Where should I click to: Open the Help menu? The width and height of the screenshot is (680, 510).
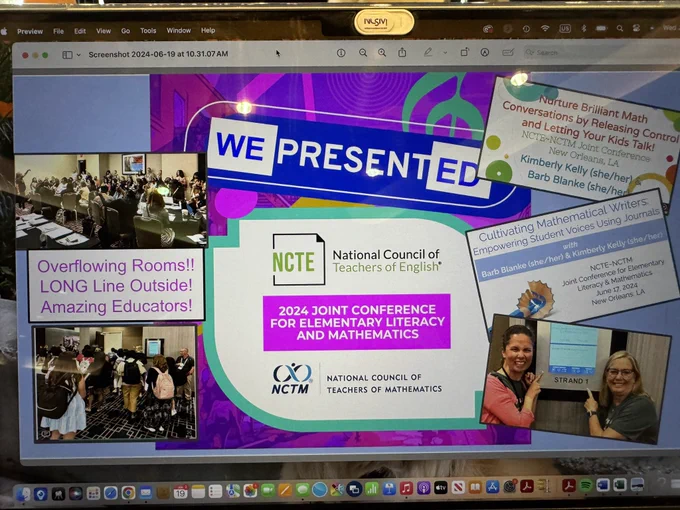(208, 30)
